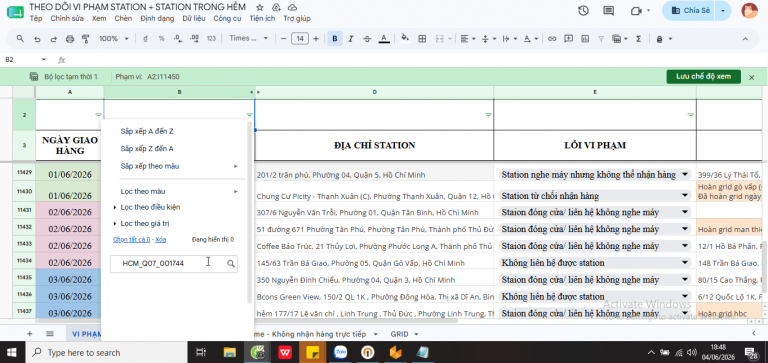This screenshot has height=363, width=768.
Task: Open text color picker
Action: 384,39
